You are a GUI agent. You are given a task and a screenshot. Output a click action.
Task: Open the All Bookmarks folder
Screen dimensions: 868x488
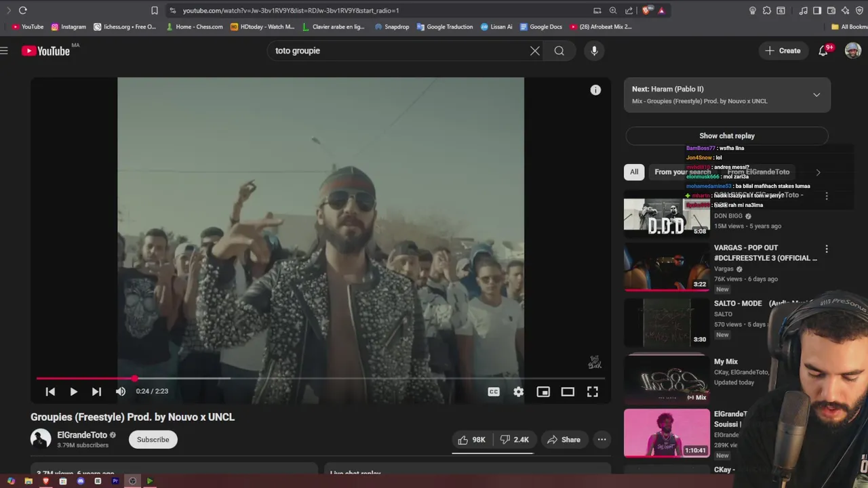(850, 27)
